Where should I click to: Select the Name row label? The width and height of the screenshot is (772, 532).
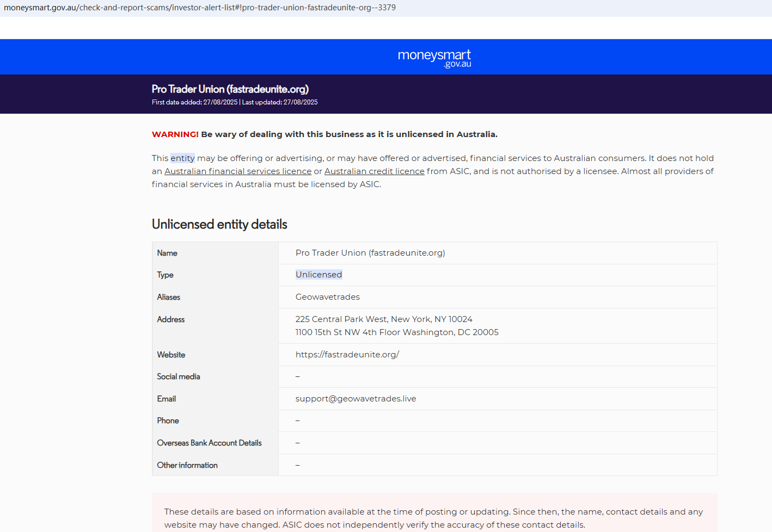(167, 253)
